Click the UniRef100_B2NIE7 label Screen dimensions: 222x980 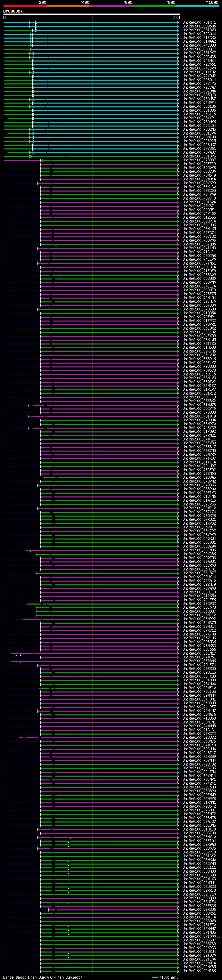coord(199,386)
